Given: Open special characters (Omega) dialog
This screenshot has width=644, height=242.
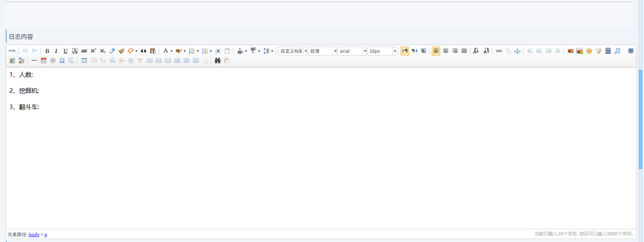Looking at the screenshot, I should pos(62,61).
